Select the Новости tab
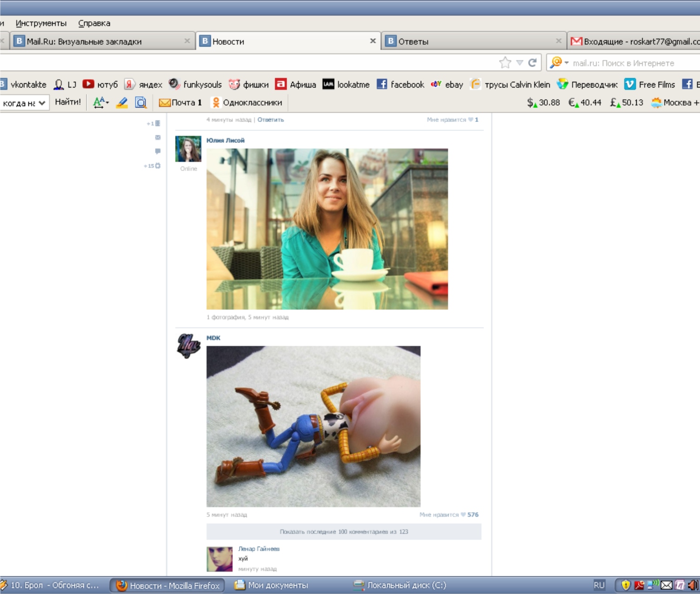The height and width of the screenshot is (594, 700). tap(288, 41)
